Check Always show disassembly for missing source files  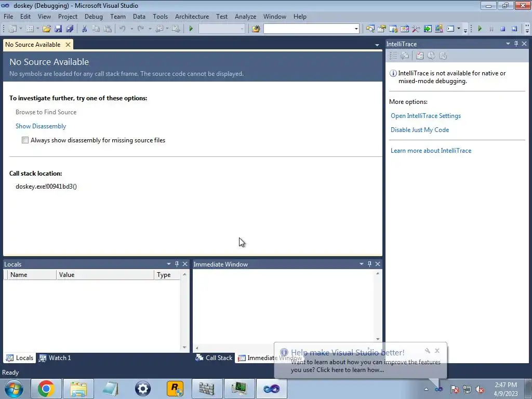(25, 140)
